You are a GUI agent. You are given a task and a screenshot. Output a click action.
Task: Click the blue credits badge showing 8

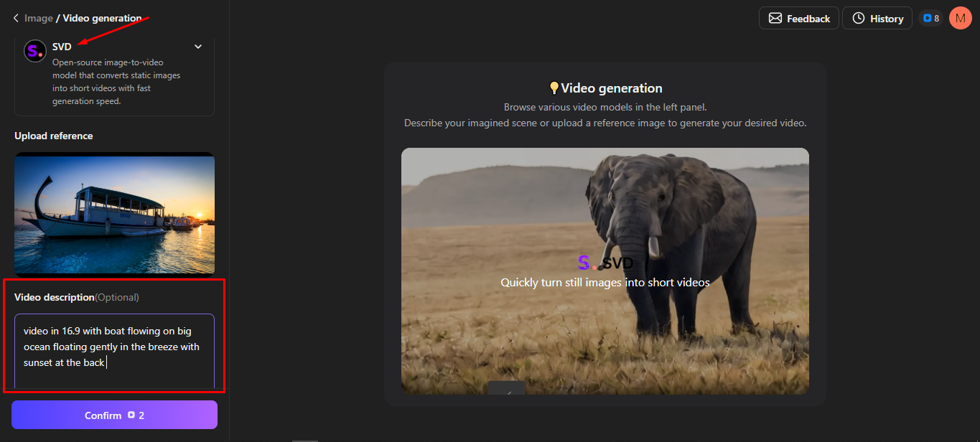coord(930,17)
